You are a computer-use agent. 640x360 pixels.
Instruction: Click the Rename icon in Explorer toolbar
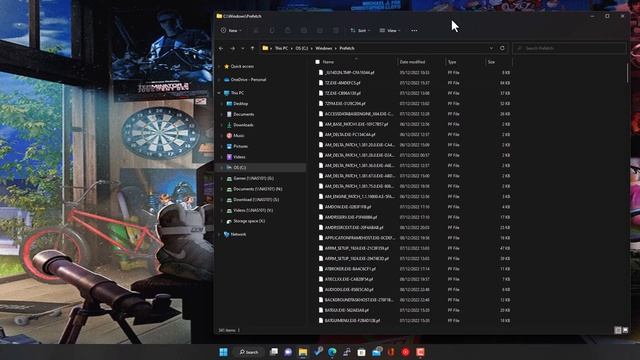click(x=304, y=31)
